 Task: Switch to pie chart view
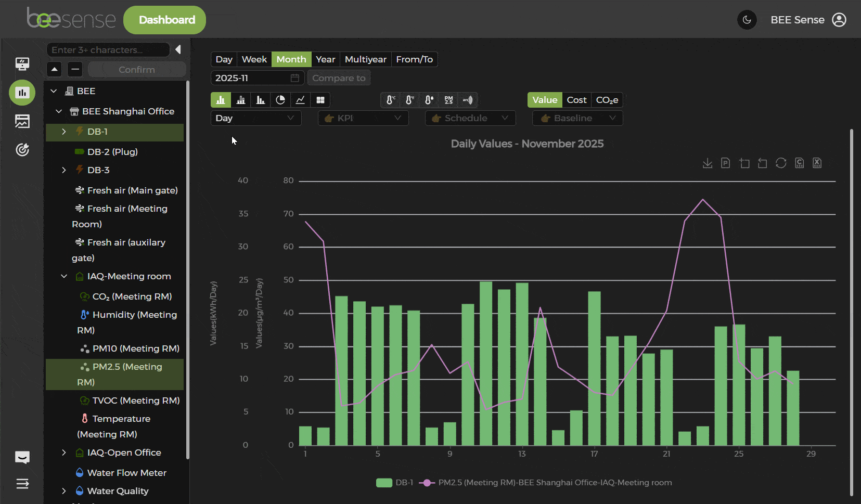(x=280, y=100)
